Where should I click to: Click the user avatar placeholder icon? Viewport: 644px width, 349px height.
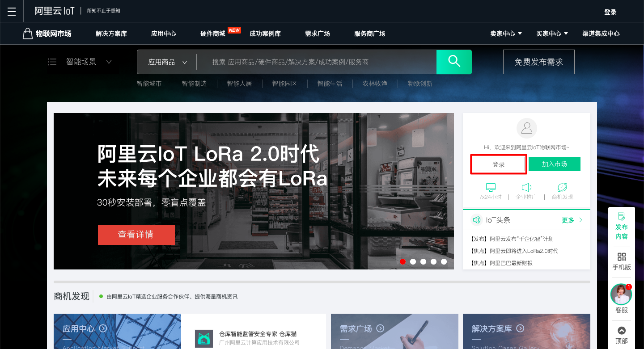point(527,128)
